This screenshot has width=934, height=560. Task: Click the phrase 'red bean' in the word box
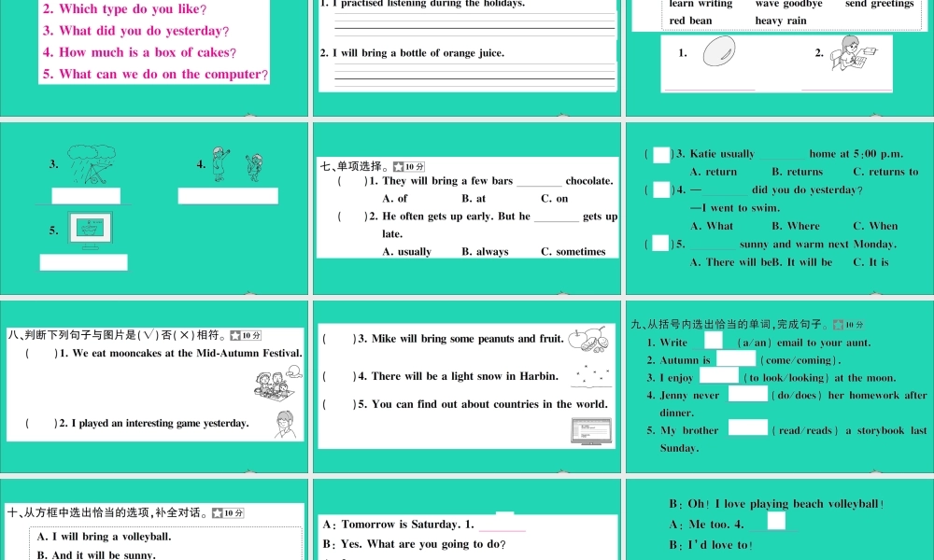coord(690,21)
